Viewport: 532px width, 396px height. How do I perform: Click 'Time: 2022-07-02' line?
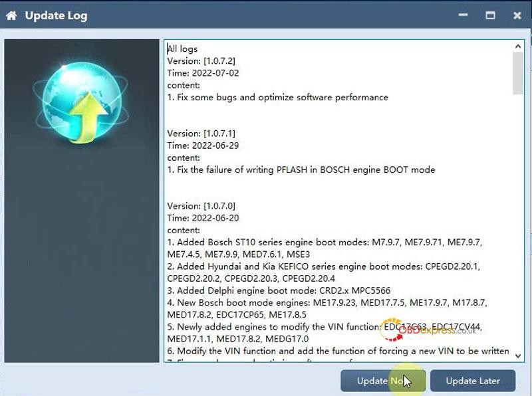tap(203, 73)
